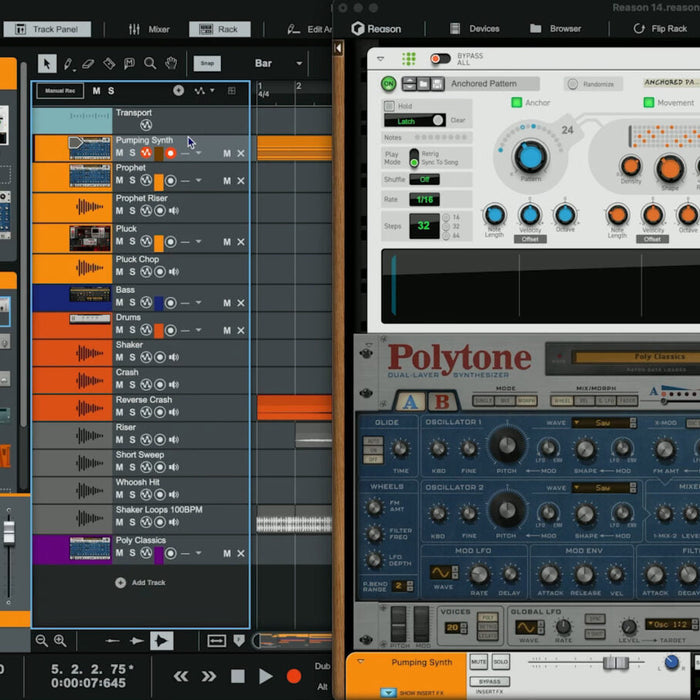Open Oscillator 1 wave Saw dropdown
The width and height of the screenshot is (700, 700).
click(x=604, y=423)
